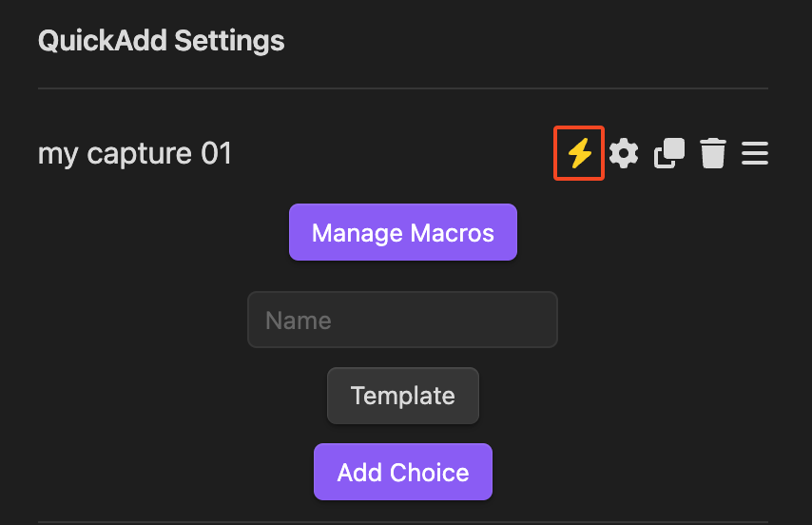Configure my capture 01 via cog icon
The height and width of the screenshot is (525, 812).
pyautogui.click(x=624, y=153)
